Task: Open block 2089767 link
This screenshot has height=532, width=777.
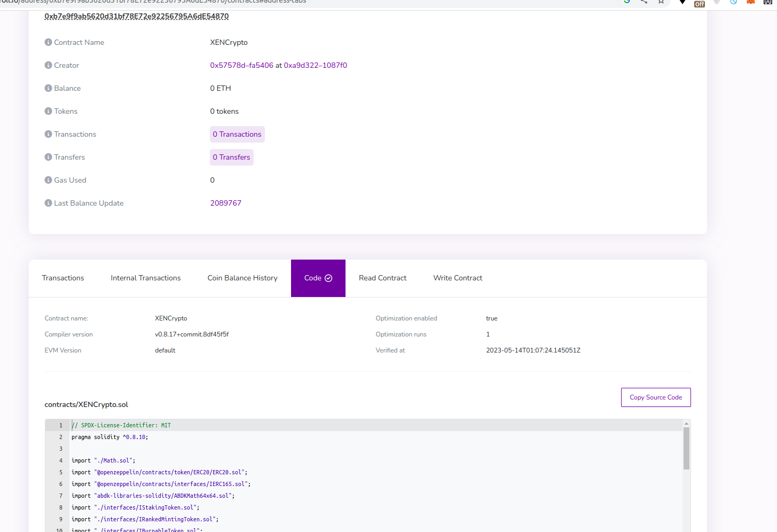Action: tap(226, 203)
